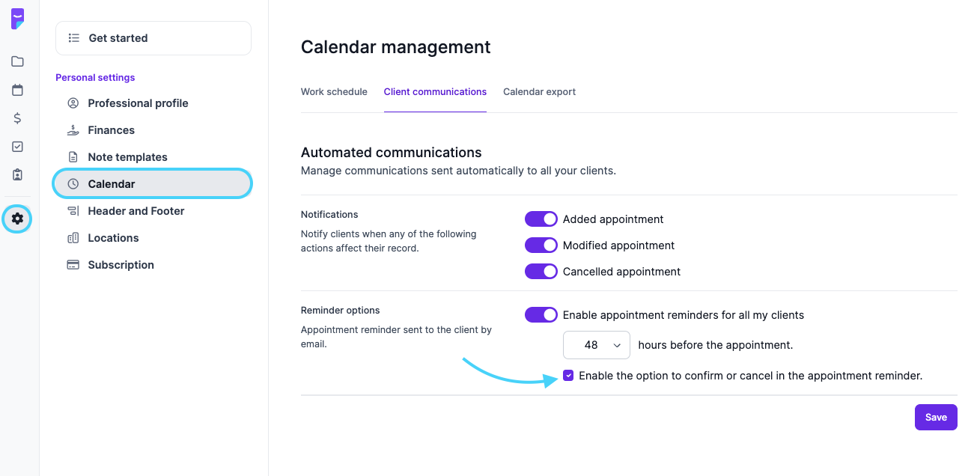Open the Subscription settings page

point(121,265)
